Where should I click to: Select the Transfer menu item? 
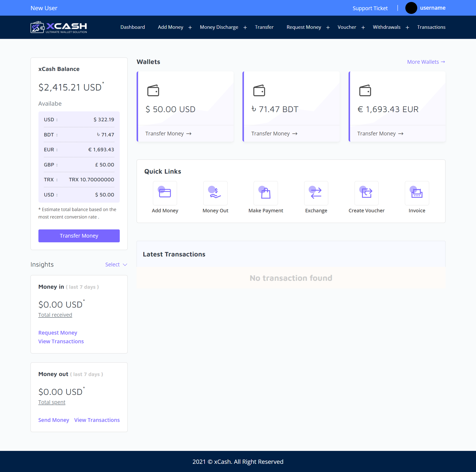[x=264, y=27]
